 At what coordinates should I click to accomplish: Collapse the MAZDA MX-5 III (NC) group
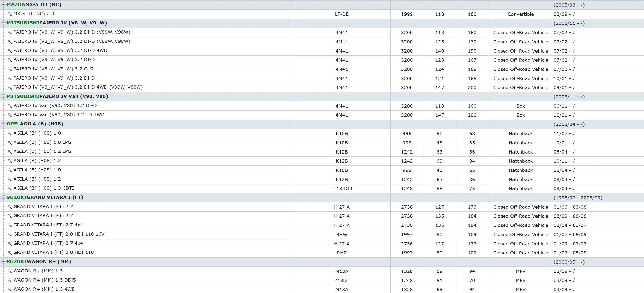pyautogui.click(x=4, y=4)
